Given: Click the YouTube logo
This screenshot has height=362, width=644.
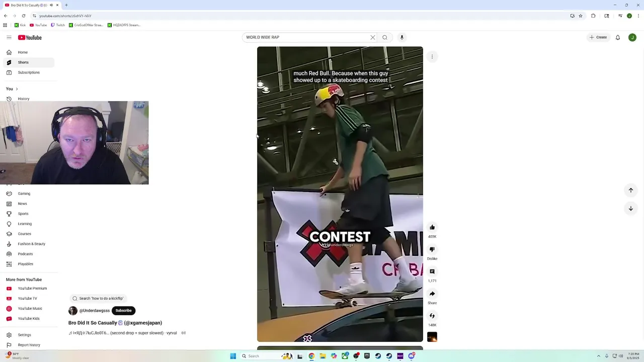Looking at the screenshot, I should click(x=30, y=38).
